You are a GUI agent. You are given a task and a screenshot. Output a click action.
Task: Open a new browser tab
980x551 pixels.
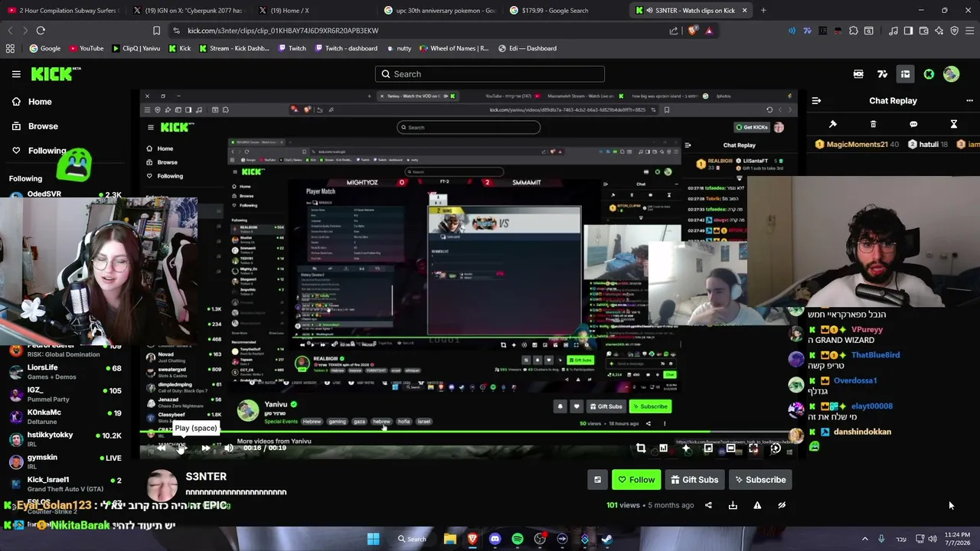(763, 11)
